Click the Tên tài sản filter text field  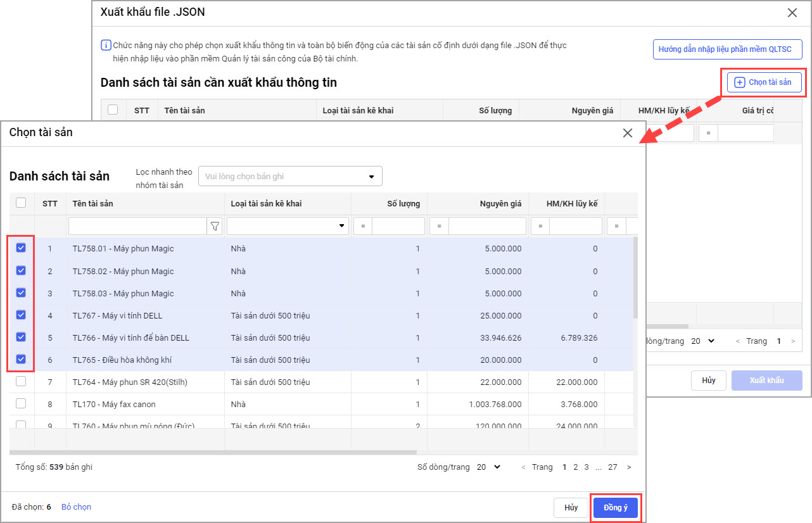click(x=137, y=226)
